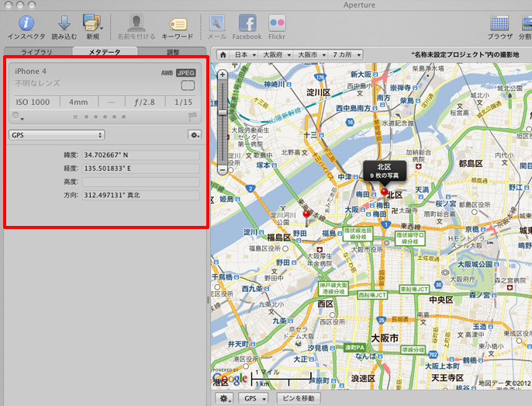The width and height of the screenshot is (532, 406).
Task: Open the gear menu below the map
Action: (x=224, y=398)
